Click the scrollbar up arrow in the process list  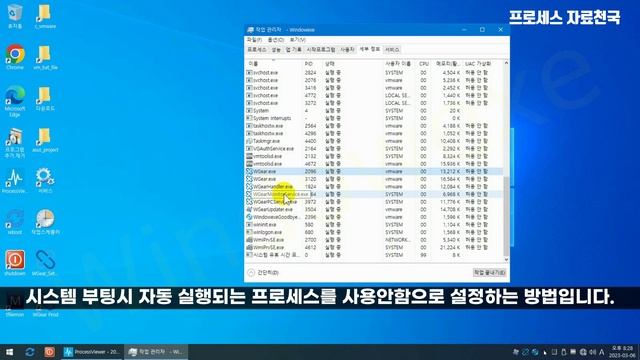pos(506,63)
